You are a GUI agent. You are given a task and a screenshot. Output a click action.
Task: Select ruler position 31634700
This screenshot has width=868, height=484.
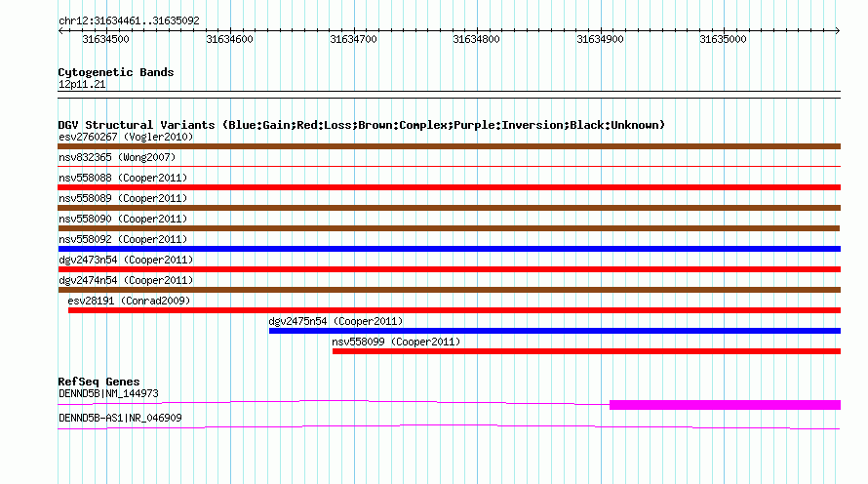pos(354,39)
